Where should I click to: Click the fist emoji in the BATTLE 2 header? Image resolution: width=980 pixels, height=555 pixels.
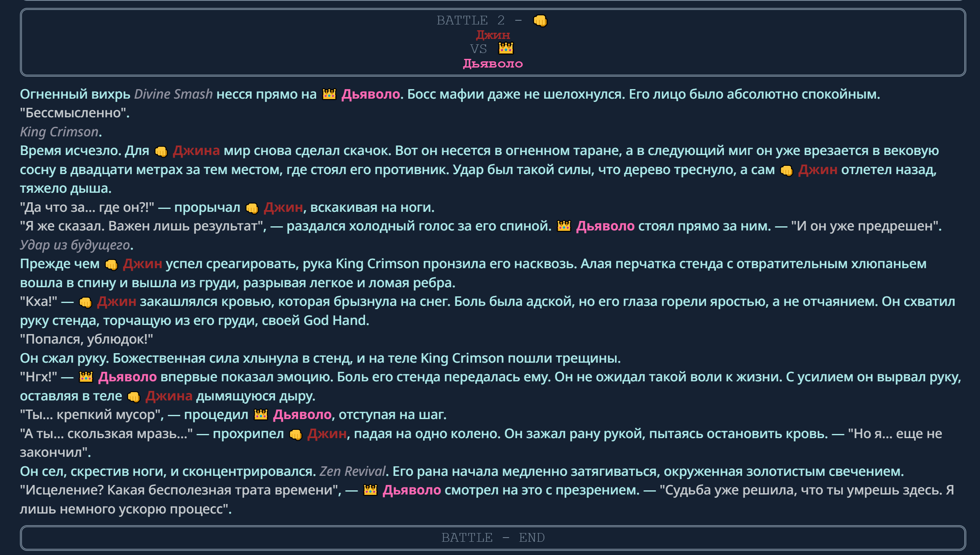coord(540,20)
